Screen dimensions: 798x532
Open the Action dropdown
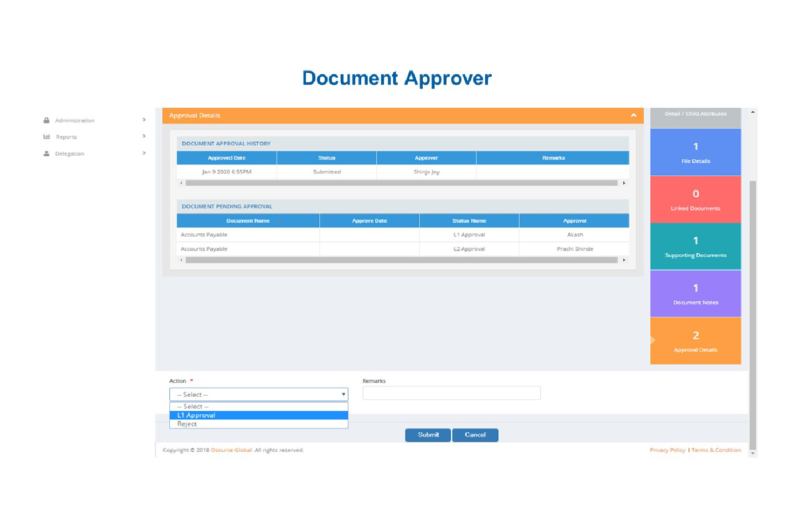click(x=259, y=395)
